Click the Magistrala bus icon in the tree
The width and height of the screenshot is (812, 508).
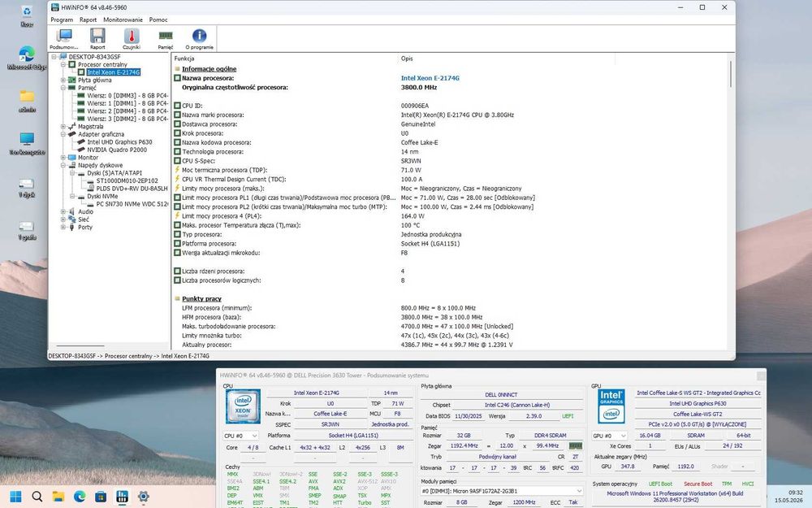tap(72, 127)
